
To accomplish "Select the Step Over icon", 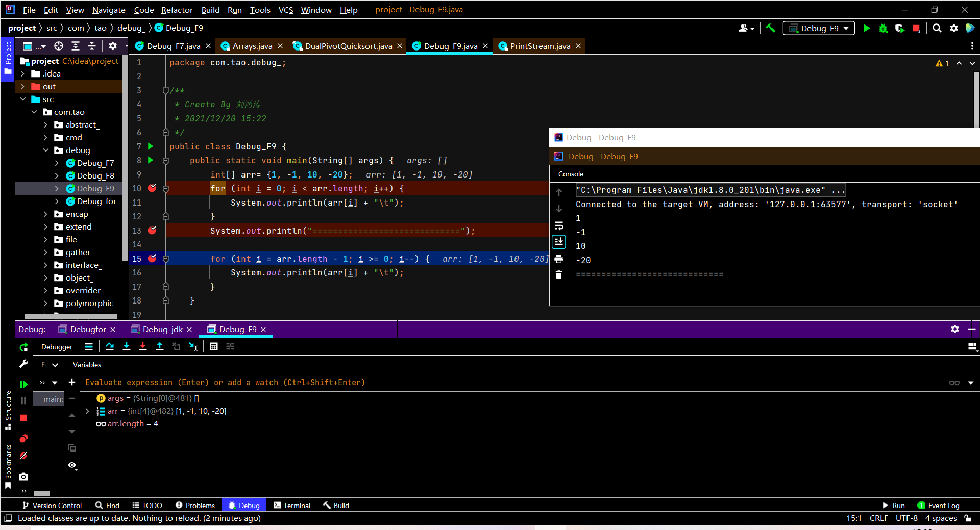I will [x=110, y=347].
